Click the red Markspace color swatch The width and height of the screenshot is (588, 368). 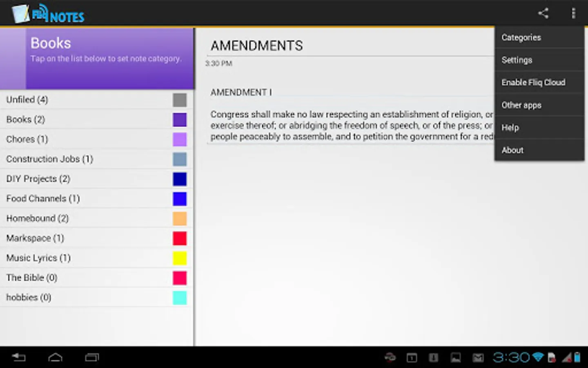(180, 238)
